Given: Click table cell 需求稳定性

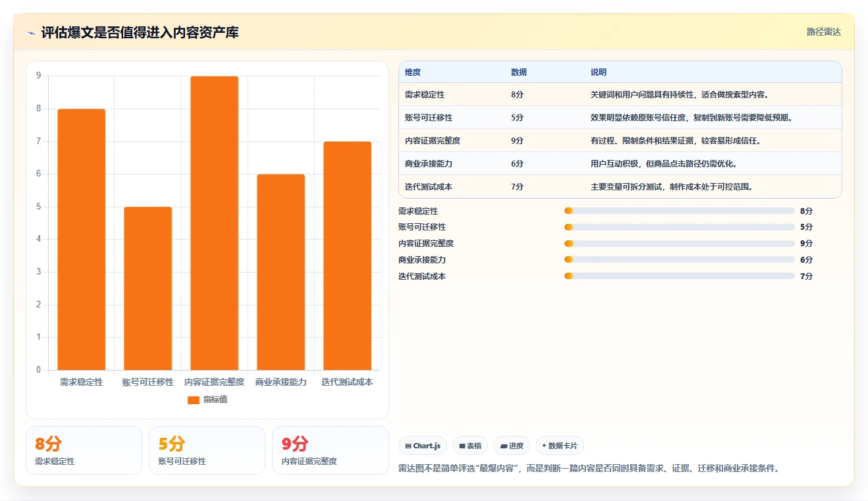Looking at the screenshot, I should click(425, 95).
